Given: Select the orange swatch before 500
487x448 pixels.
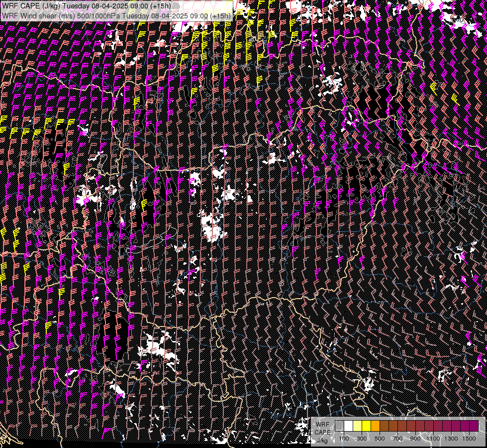Looking at the screenshot, I should pos(375,426).
